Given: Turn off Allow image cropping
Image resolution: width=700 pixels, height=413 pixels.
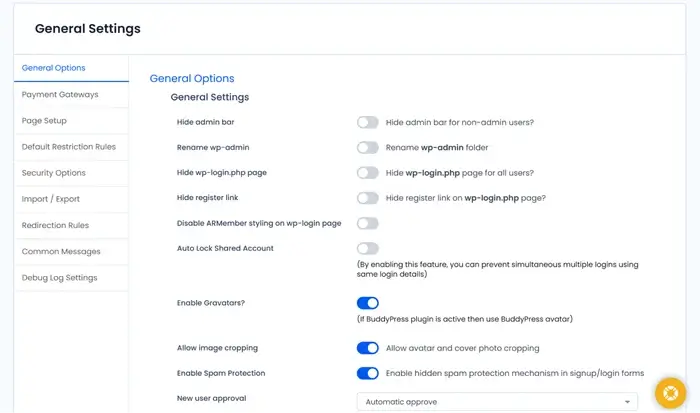Looking at the screenshot, I should click(x=367, y=348).
